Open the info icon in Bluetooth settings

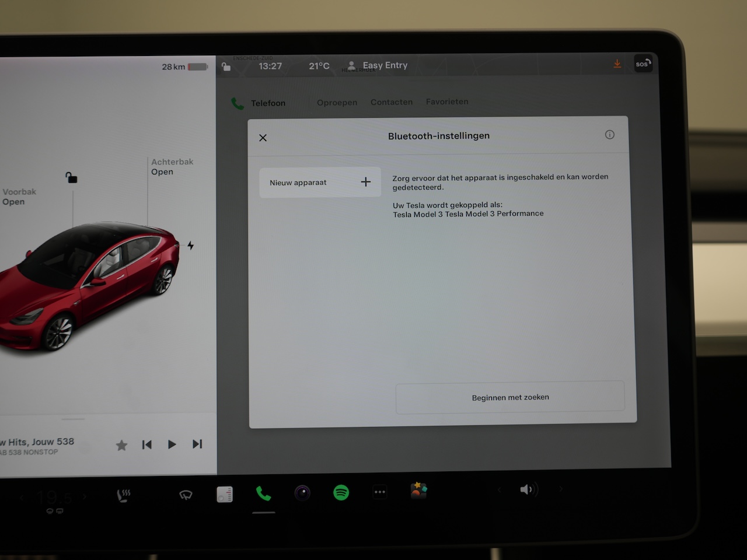click(610, 135)
